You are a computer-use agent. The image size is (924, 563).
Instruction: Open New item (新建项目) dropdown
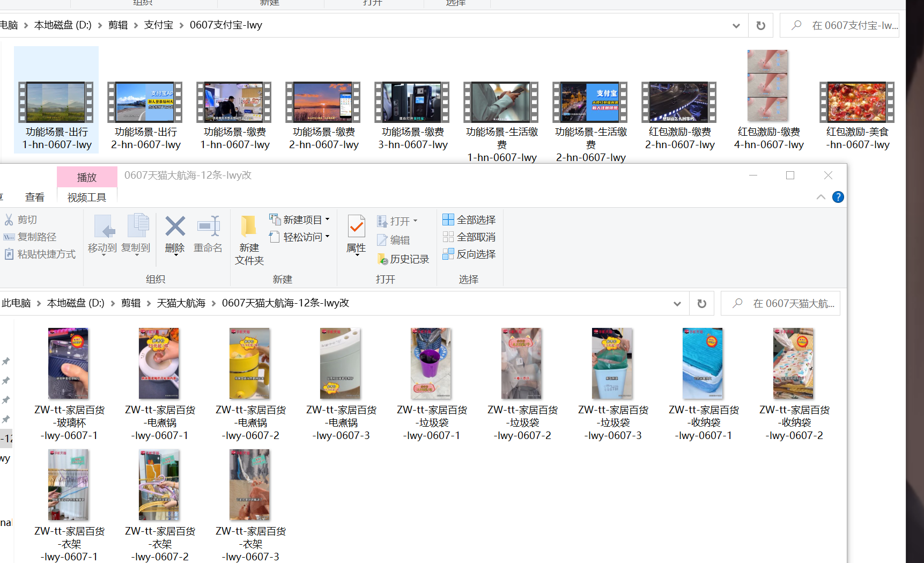[x=327, y=220]
